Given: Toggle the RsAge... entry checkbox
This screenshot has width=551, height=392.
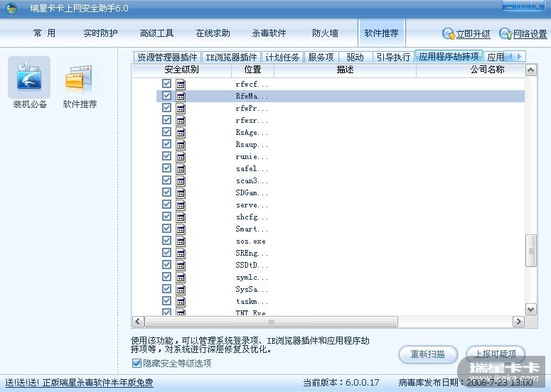Looking at the screenshot, I should [x=166, y=131].
